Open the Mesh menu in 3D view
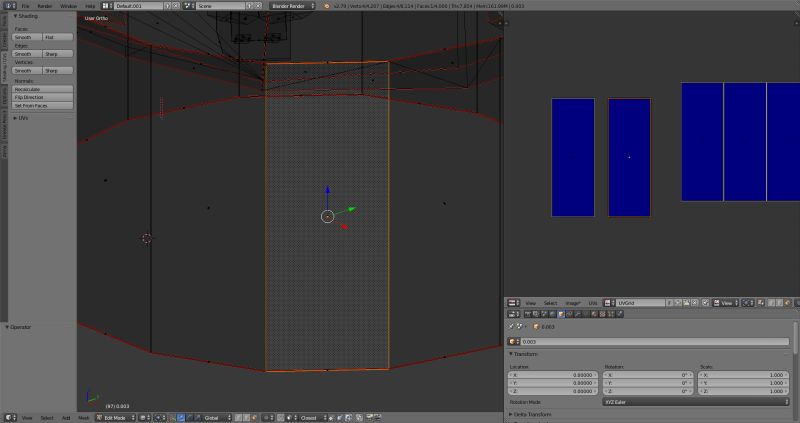Screen dimensions: 800x423 (84, 417)
